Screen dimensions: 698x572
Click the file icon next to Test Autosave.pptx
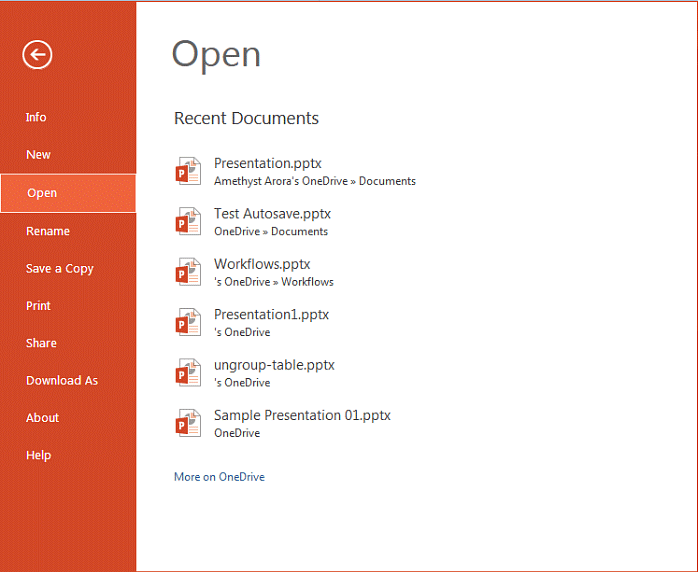pos(188,221)
